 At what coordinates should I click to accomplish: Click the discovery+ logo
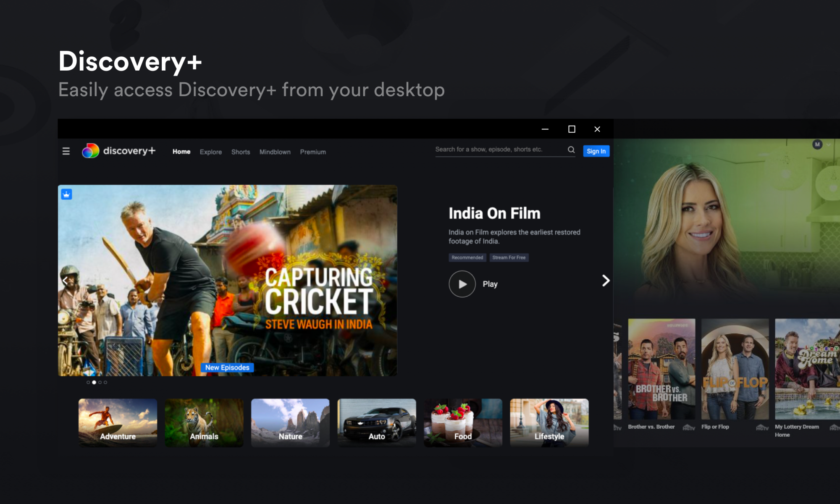click(x=118, y=151)
